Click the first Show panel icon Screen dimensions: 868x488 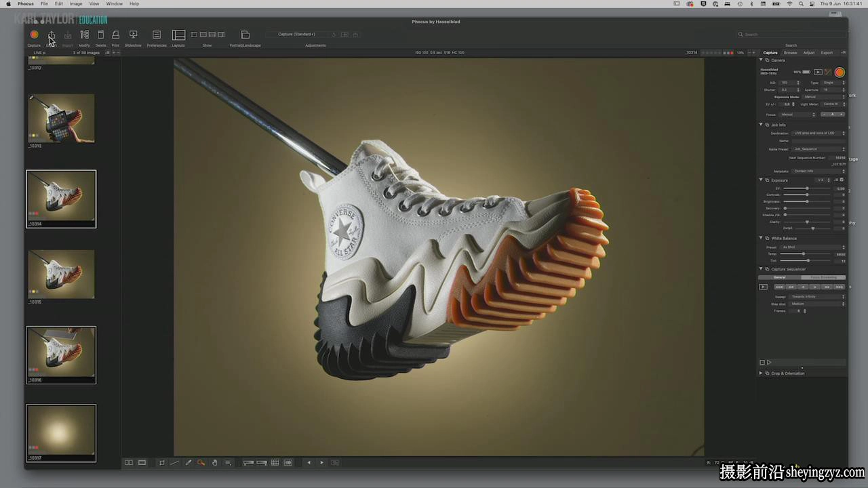pos(194,35)
